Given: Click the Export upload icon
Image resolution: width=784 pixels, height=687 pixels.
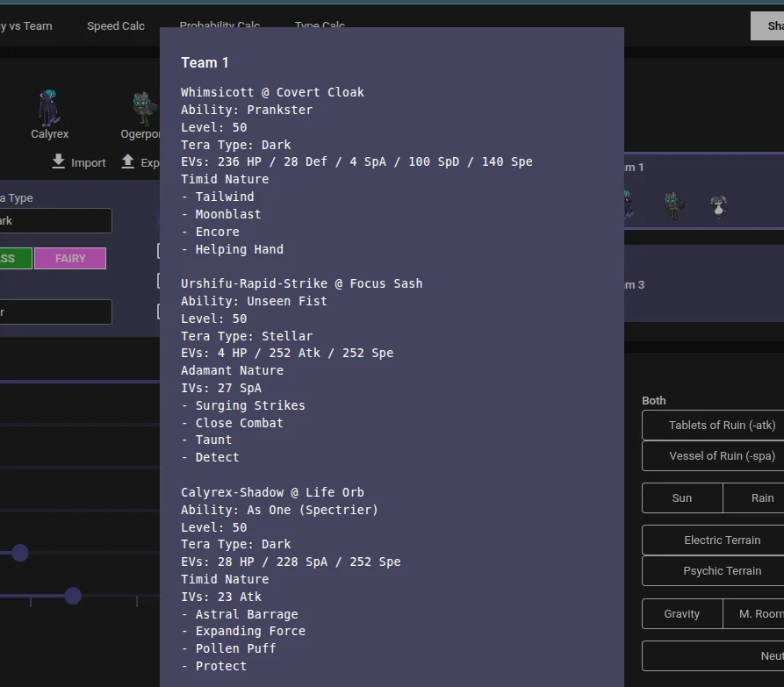Looking at the screenshot, I should coord(128,161).
